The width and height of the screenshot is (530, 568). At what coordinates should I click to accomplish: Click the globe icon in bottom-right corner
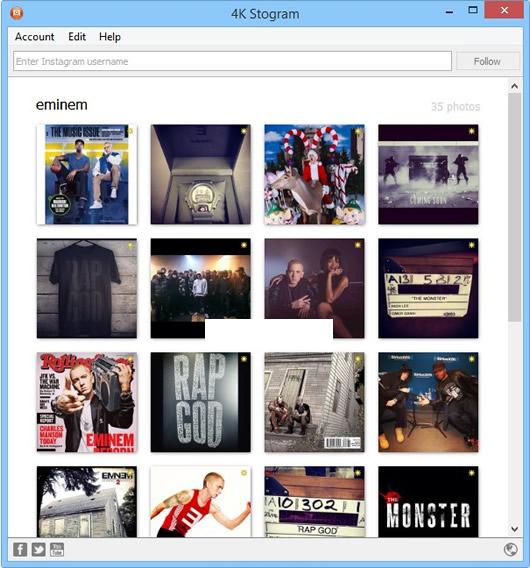click(x=511, y=550)
